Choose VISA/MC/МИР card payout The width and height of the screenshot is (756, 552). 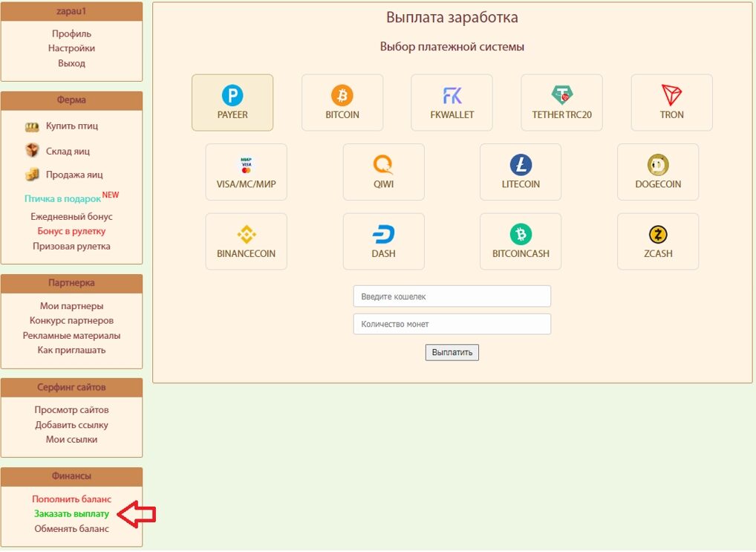pyautogui.click(x=247, y=172)
